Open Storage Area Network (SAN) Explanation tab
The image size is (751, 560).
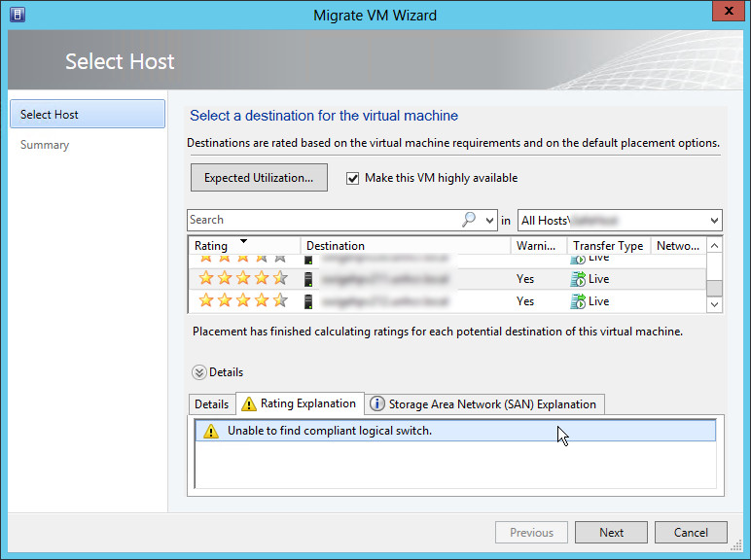[483, 404]
